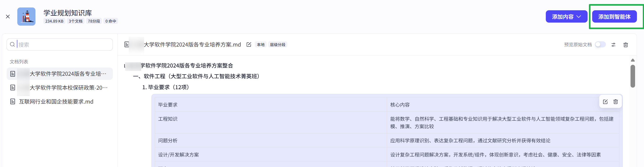
Task: Close the knowledge base panel
Action: (x=8, y=17)
